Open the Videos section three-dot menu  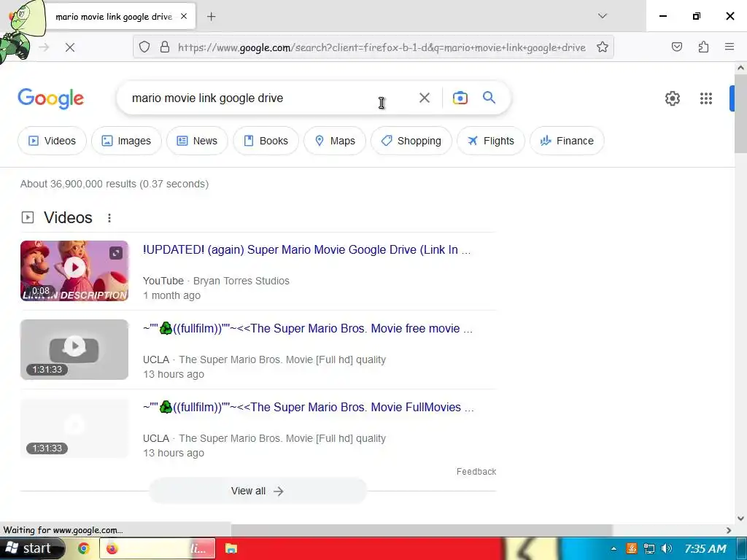point(109,218)
